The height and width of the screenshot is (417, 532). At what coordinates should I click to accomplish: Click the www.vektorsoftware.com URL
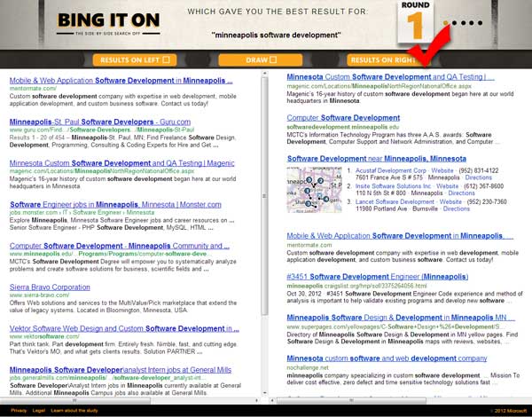coord(44,336)
